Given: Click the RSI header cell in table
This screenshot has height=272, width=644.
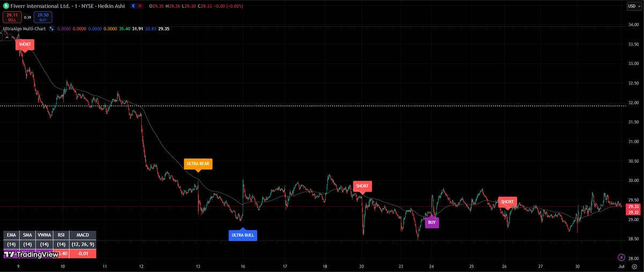Looking at the screenshot, I should click(61, 235).
